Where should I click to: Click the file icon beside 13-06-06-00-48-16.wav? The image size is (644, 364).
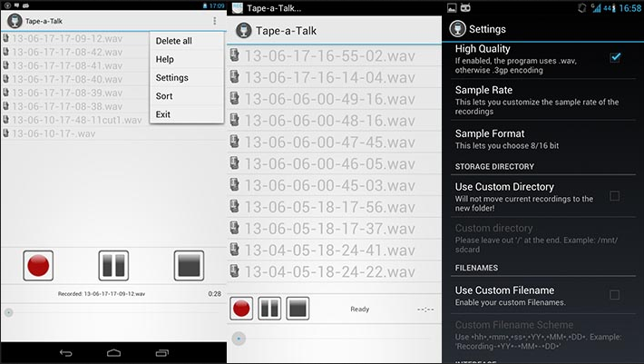pos(235,120)
